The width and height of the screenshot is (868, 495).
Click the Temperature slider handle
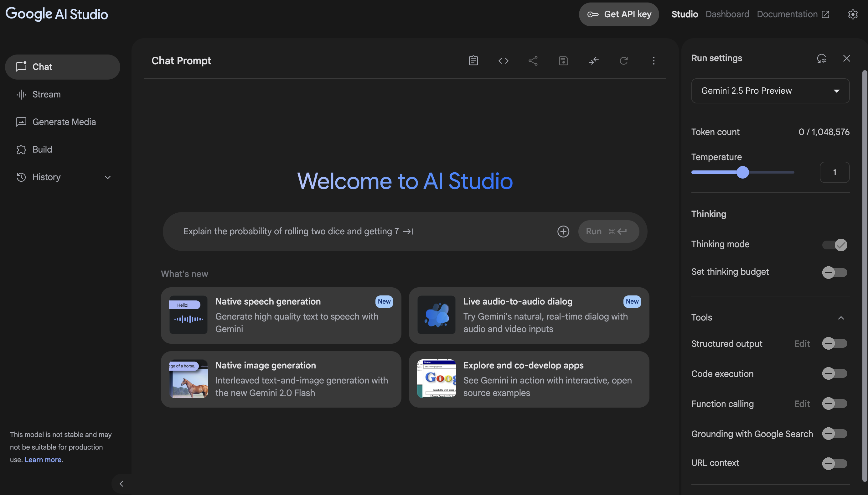tap(743, 172)
